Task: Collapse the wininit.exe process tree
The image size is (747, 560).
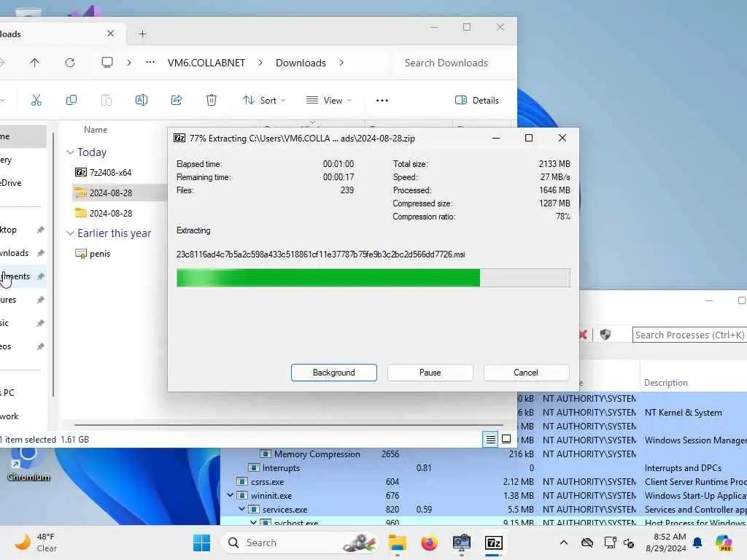Action: [230, 495]
